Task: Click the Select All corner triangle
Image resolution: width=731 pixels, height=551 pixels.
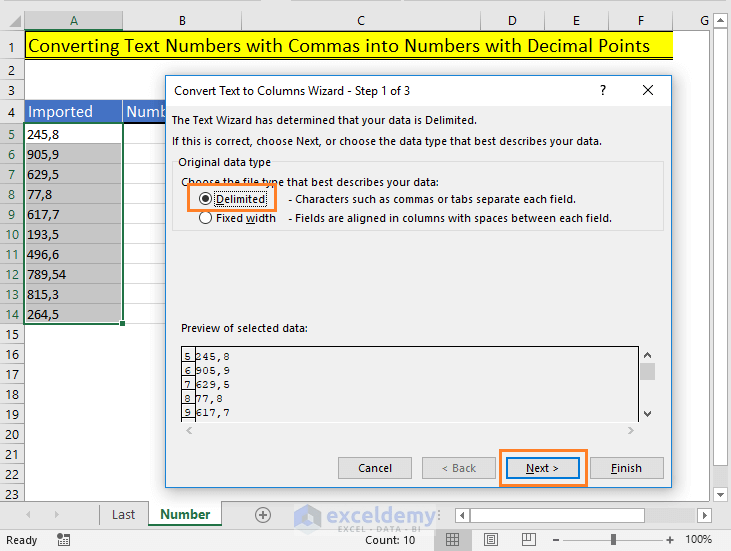Action: [14, 21]
